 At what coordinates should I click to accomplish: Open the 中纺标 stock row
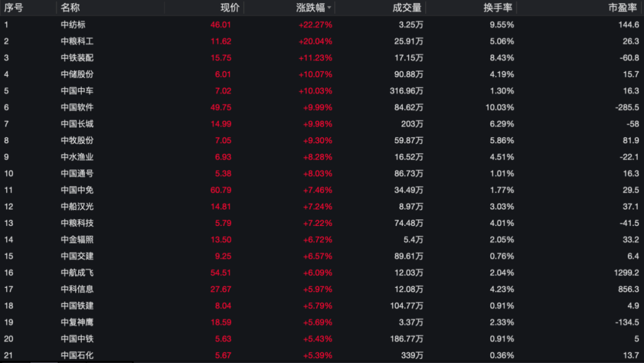click(x=73, y=24)
